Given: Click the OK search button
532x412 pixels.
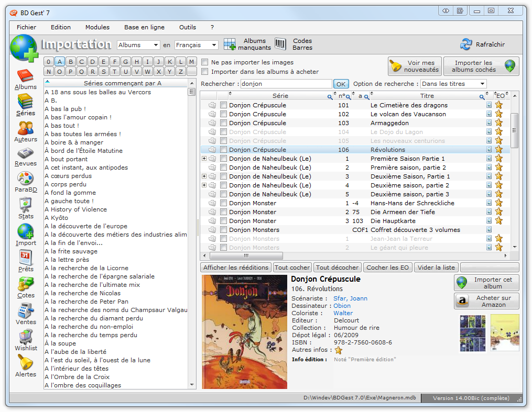Looking at the screenshot, I should (341, 84).
